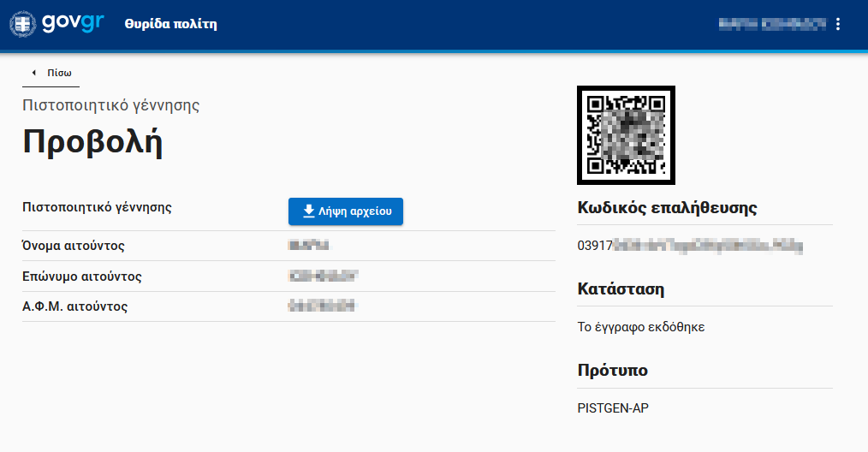The height and width of the screenshot is (452, 868).
Task: Click the Greek national emblem icon
Action: tap(22, 24)
